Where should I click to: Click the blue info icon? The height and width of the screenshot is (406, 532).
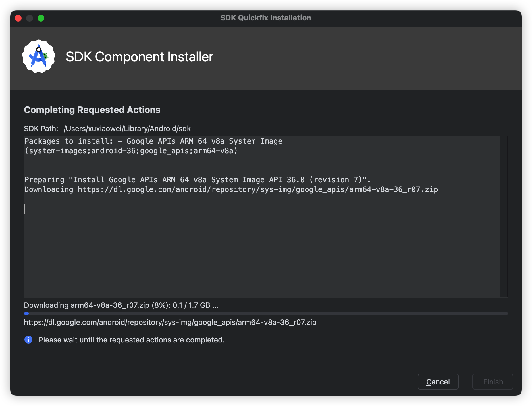click(x=28, y=340)
